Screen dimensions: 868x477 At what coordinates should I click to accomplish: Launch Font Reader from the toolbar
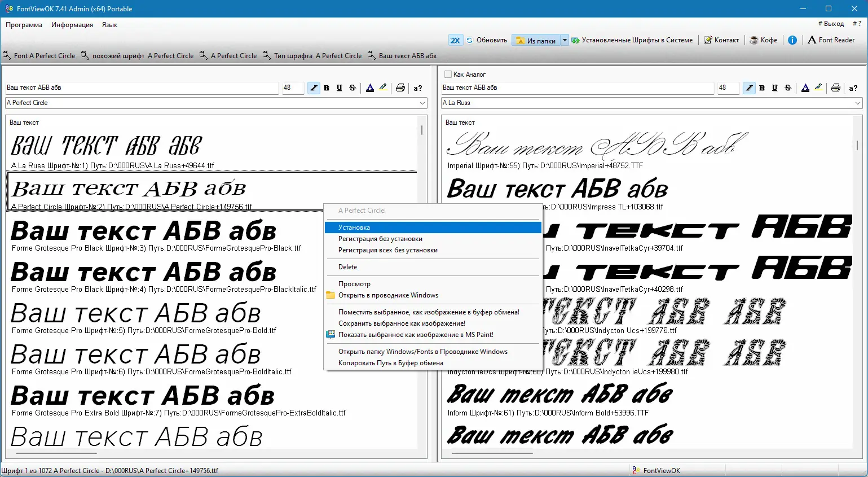tap(831, 40)
